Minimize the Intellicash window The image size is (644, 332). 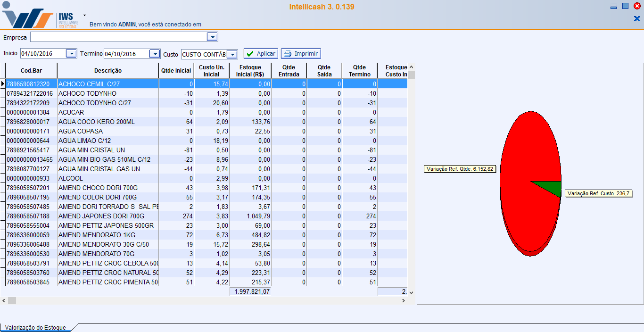point(613,6)
